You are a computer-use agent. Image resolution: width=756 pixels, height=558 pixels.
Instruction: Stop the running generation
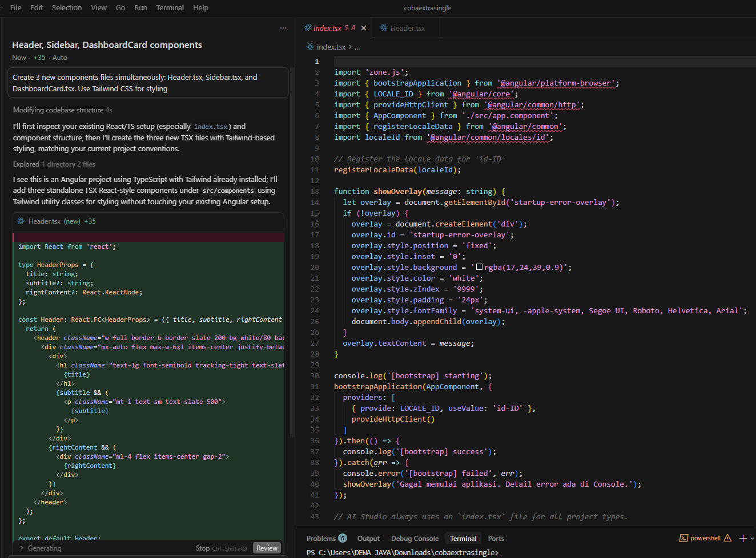coord(203,548)
